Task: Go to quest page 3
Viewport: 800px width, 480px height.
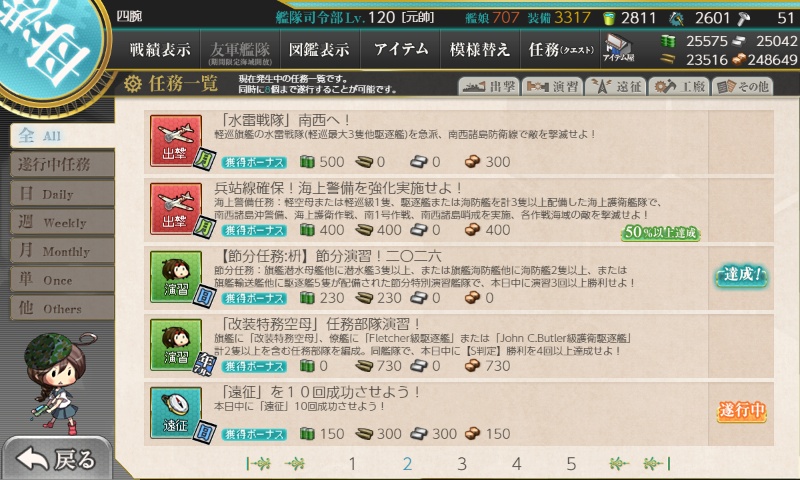Action: pos(462,463)
